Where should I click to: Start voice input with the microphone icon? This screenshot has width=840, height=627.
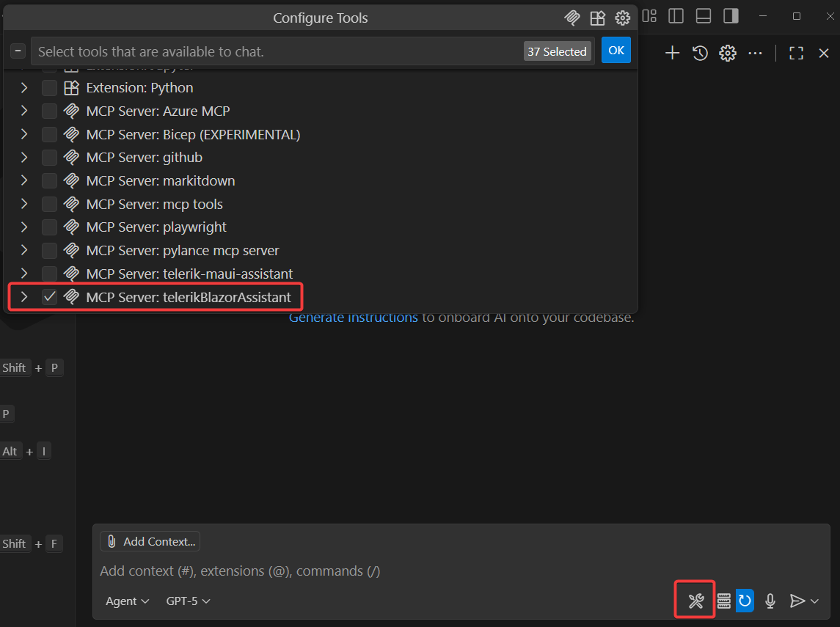pos(770,601)
